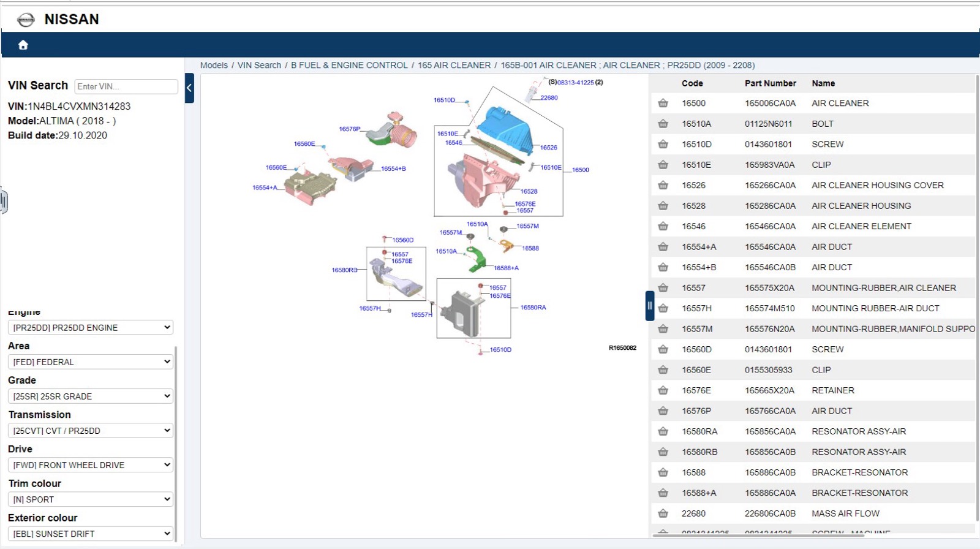Add 16510A BOLT to basket

663,124
